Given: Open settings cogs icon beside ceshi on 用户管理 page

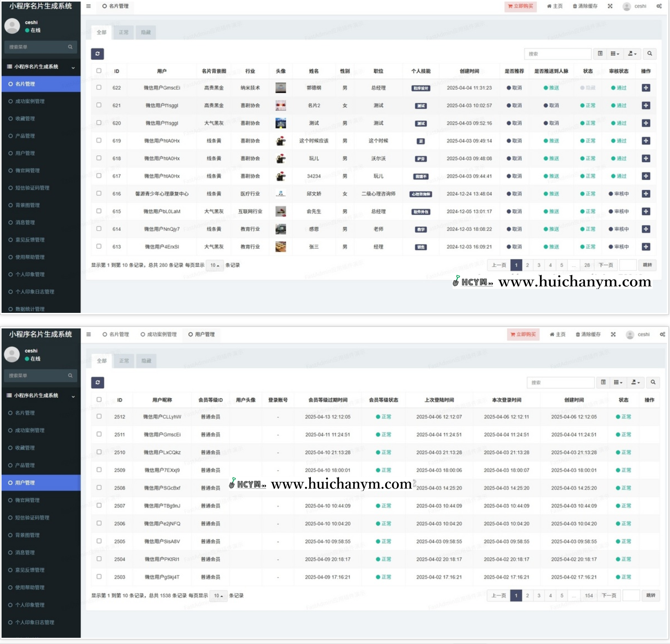Looking at the screenshot, I should point(662,334).
